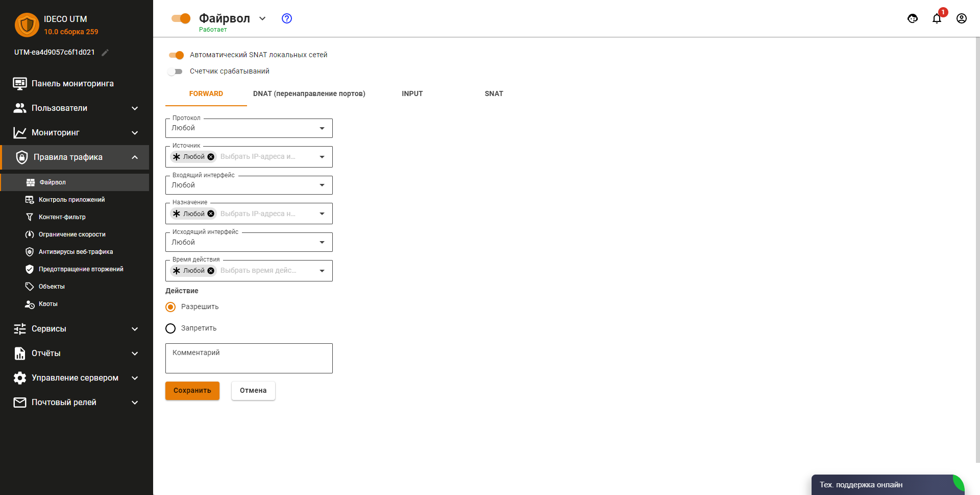
Task: Open the Контент-фильтр section
Action: coord(62,217)
